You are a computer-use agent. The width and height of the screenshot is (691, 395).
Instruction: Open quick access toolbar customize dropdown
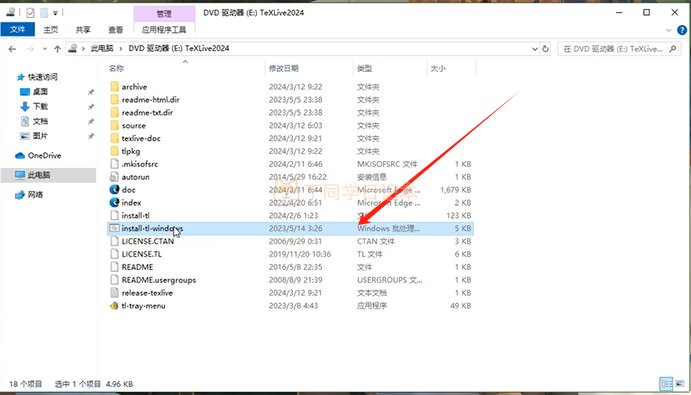55,13
